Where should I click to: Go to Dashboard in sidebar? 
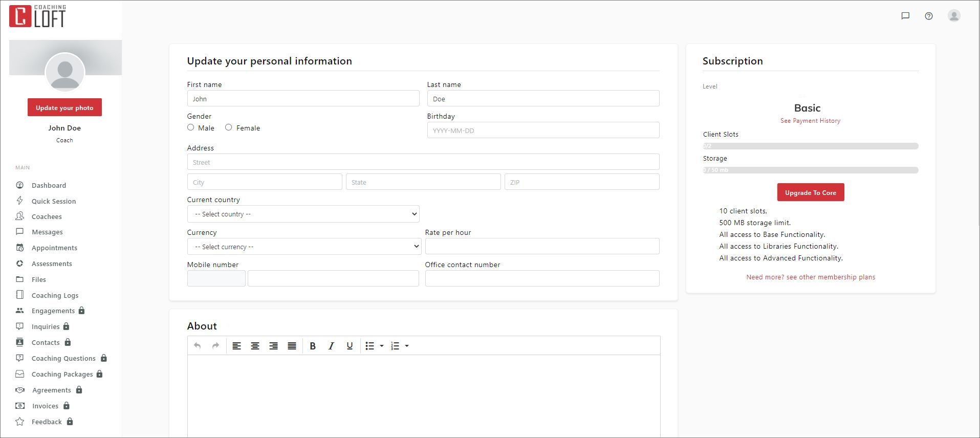(x=49, y=185)
